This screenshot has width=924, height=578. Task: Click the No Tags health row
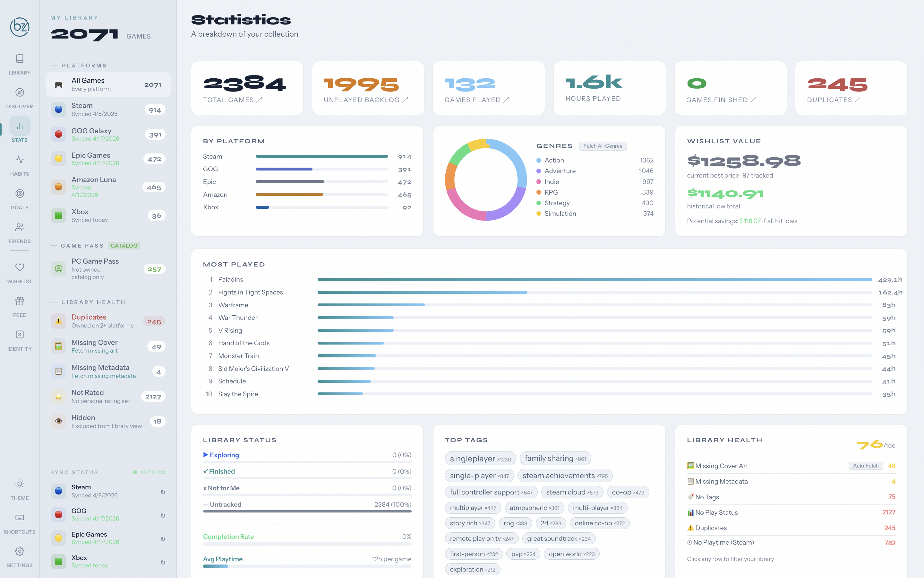(791, 497)
